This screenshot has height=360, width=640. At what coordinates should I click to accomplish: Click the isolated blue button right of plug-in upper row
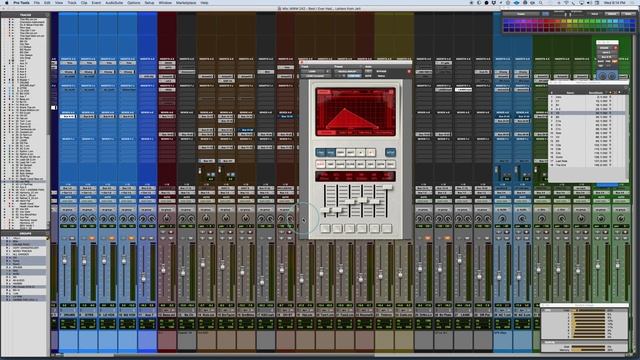click(x=390, y=153)
